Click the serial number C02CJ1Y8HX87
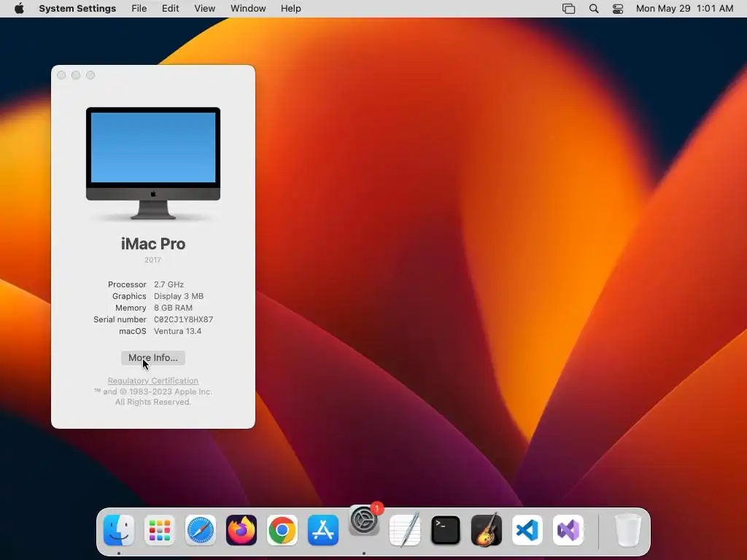The width and height of the screenshot is (747, 560). [x=183, y=319]
